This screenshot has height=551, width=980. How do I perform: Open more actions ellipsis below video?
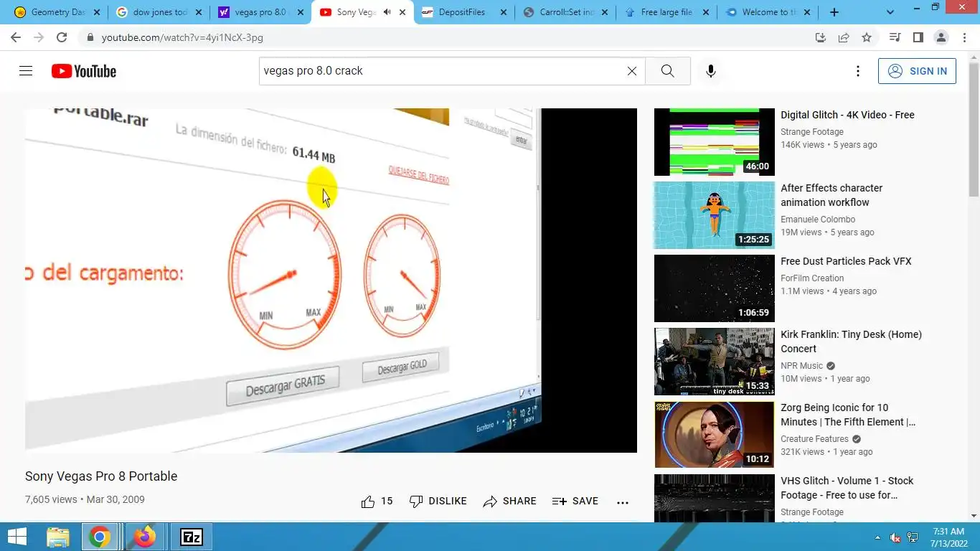pos(623,502)
